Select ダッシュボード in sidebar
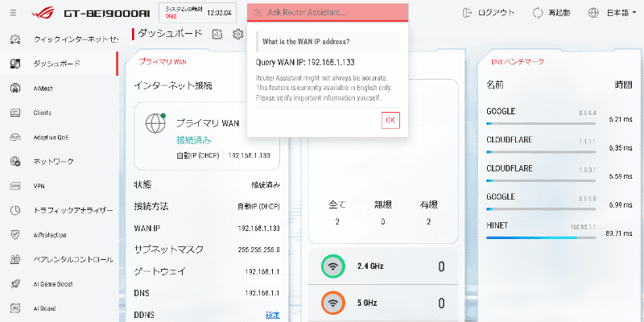Image resolution: width=644 pixels, height=322 pixels. (x=56, y=64)
